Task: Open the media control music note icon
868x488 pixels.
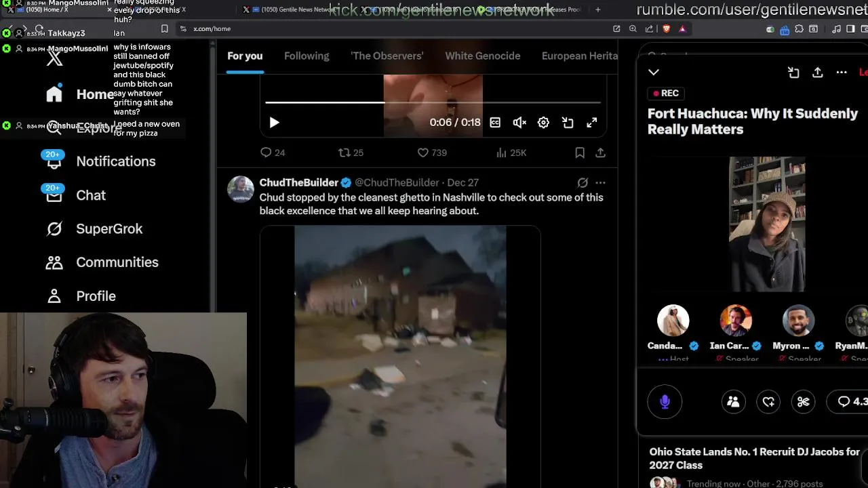Action: tap(835, 28)
